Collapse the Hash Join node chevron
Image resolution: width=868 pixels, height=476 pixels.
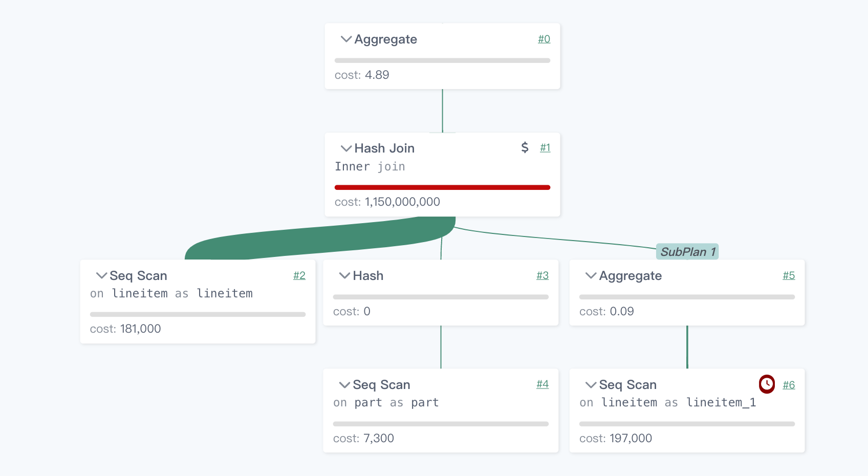[x=346, y=148]
